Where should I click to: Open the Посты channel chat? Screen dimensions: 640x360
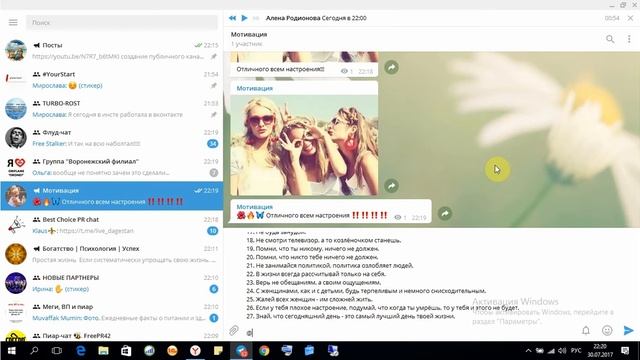(x=111, y=51)
